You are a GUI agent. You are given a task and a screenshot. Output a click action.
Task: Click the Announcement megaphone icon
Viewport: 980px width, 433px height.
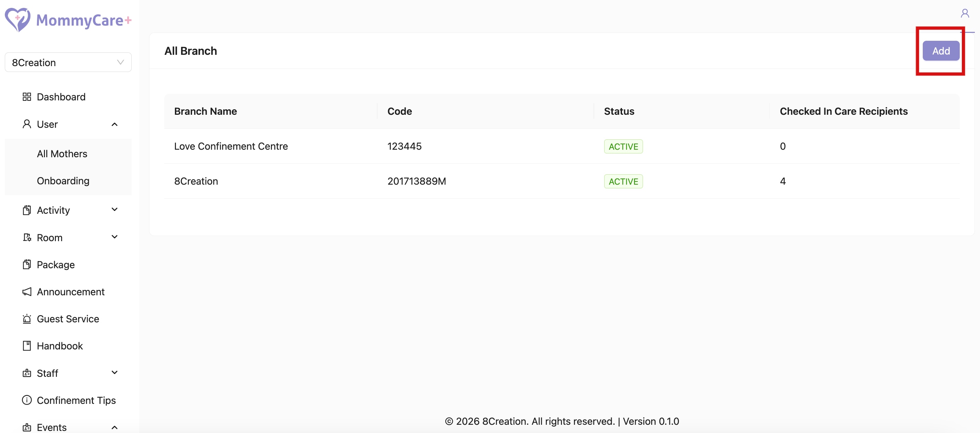(x=27, y=292)
